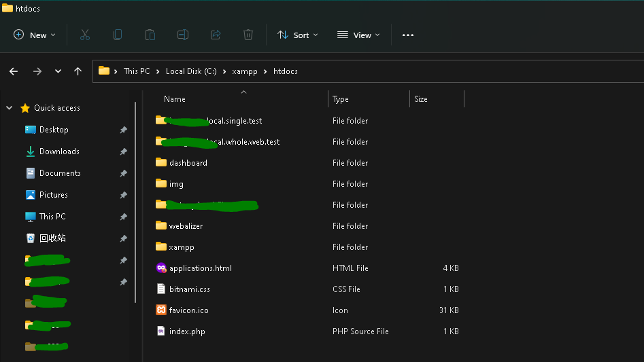Navigate back with the left arrow
This screenshot has height=362, width=644.
[x=14, y=71]
